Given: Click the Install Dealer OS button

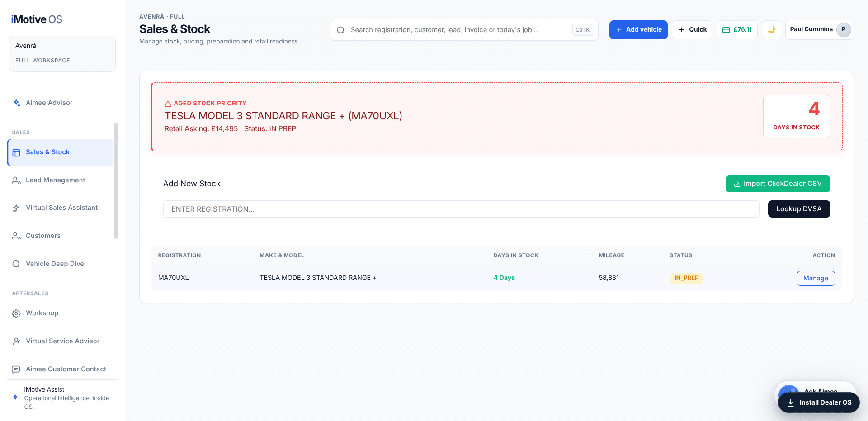Looking at the screenshot, I should (x=819, y=402).
